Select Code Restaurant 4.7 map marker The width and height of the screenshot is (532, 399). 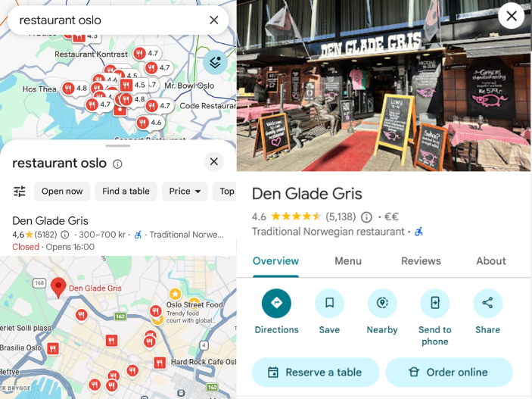pos(159,106)
